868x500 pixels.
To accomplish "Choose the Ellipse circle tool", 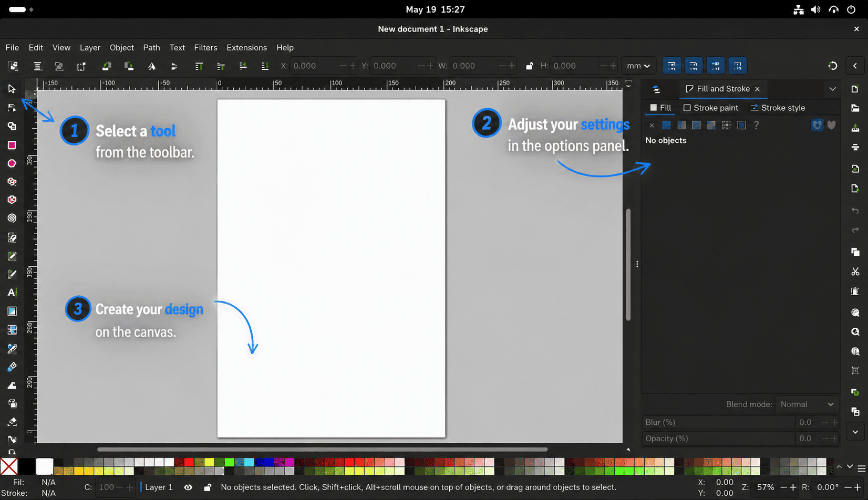I will [12, 163].
